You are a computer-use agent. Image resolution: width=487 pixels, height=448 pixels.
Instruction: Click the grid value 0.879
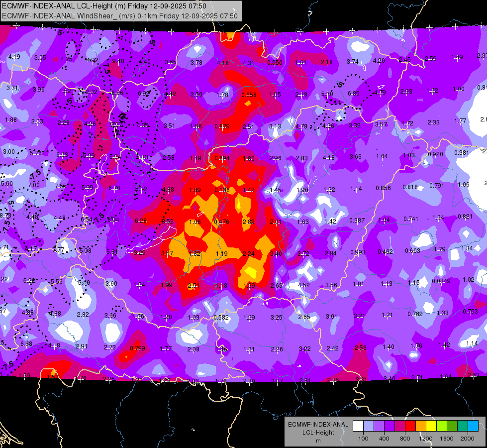pyautogui.click(x=222, y=126)
